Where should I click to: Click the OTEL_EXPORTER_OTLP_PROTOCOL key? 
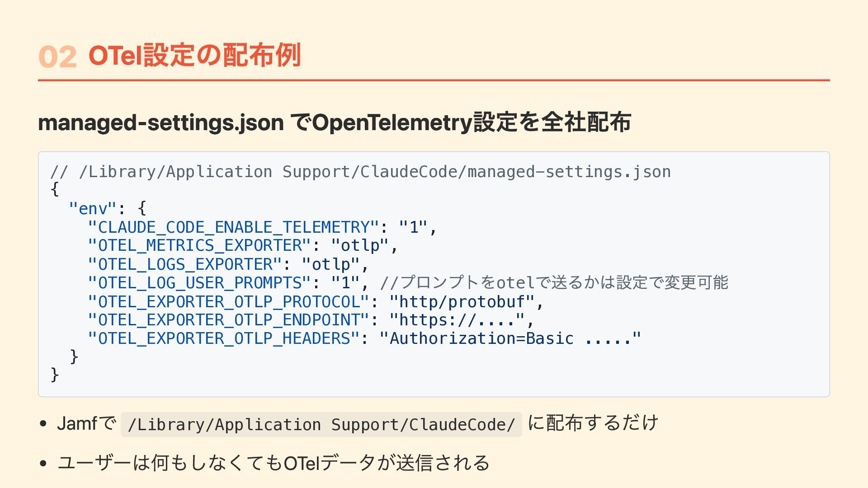[228, 302]
